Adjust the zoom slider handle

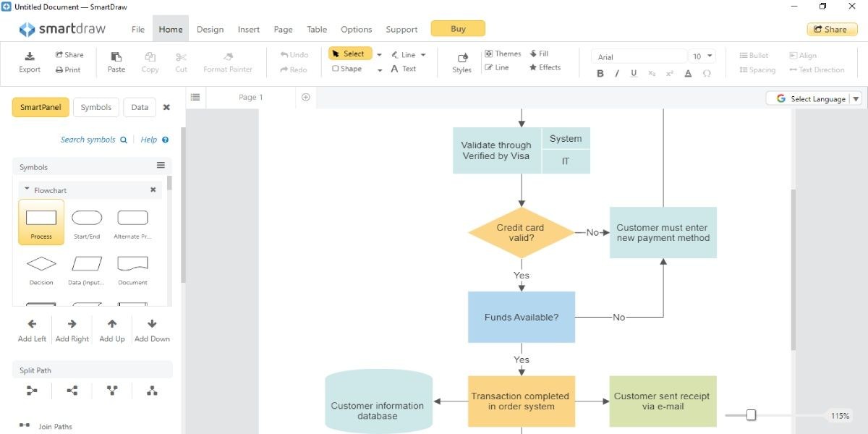(751, 415)
